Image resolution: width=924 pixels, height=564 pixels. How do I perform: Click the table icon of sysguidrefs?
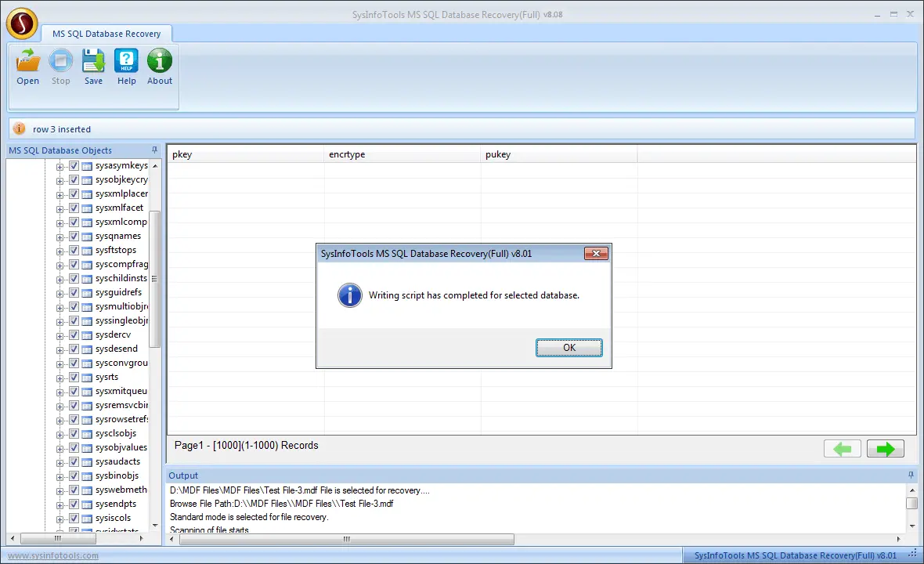pos(87,293)
